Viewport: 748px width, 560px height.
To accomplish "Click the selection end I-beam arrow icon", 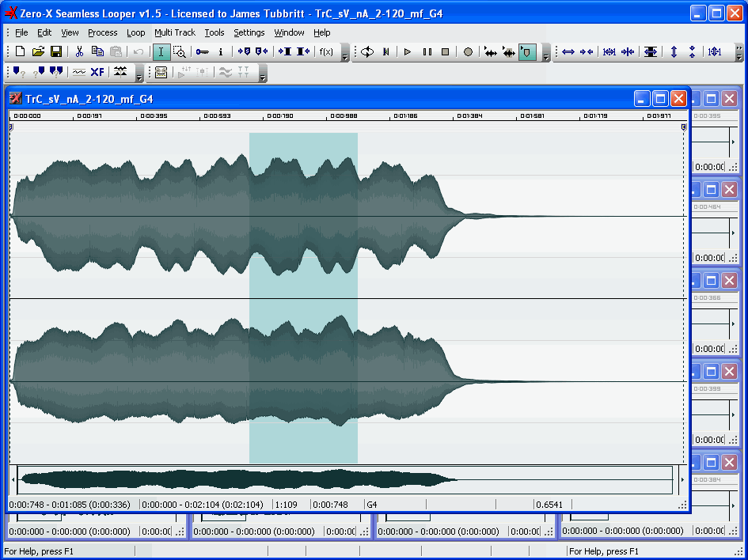I will pos(303,51).
